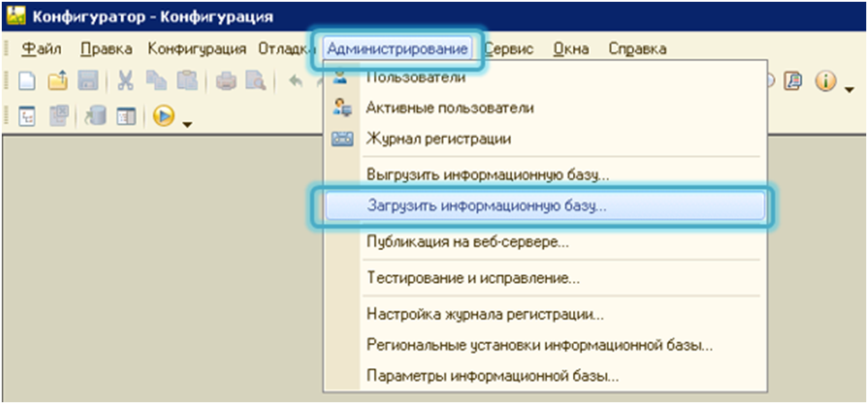Click the table layout window icon
Image resolution: width=868 pixels, height=404 pixels.
tap(126, 116)
